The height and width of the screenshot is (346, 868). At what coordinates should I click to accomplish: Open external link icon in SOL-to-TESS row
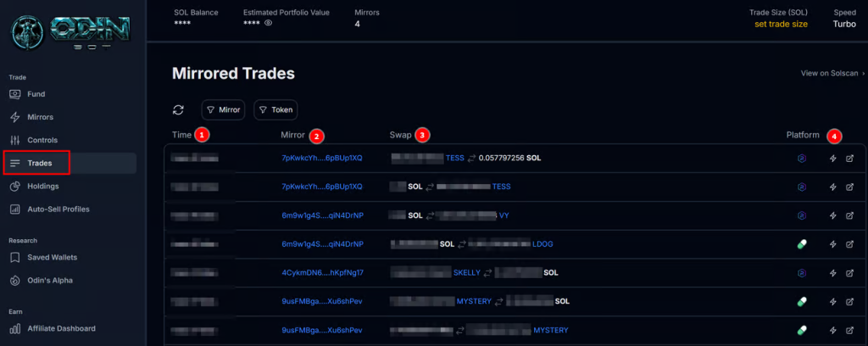point(849,187)
